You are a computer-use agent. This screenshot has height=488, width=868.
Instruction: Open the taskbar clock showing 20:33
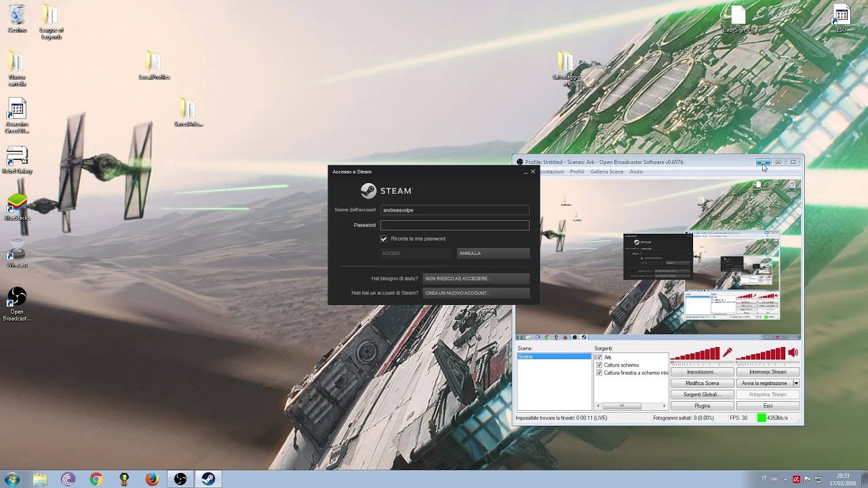pos(843,479)
